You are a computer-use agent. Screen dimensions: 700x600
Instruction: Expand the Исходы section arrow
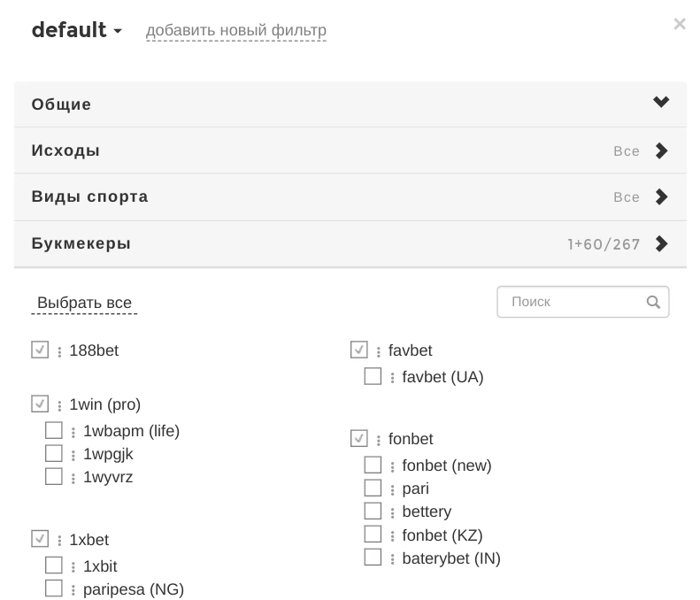tap(661, 150)
